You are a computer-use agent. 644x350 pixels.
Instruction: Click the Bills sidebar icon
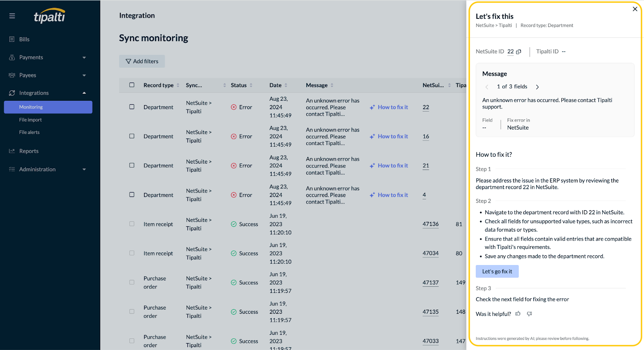point(12,39)
